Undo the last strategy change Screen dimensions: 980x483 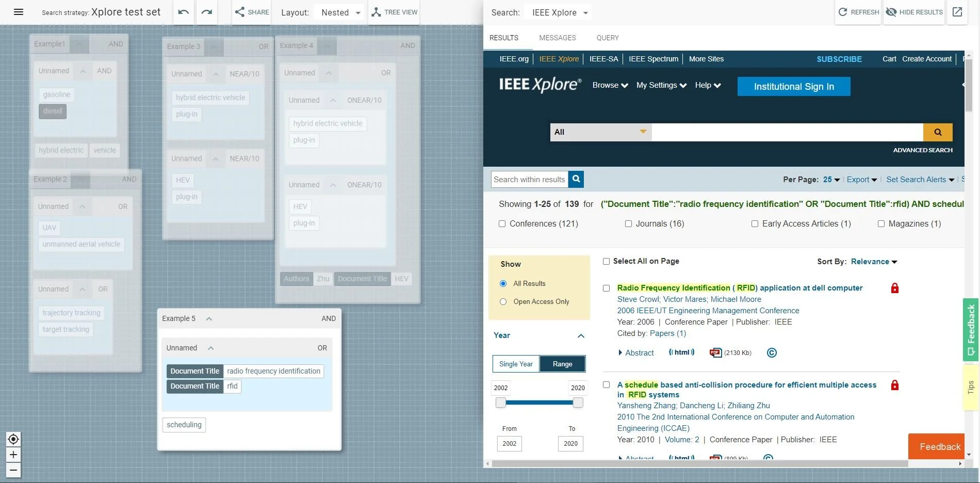pos(184,12)
